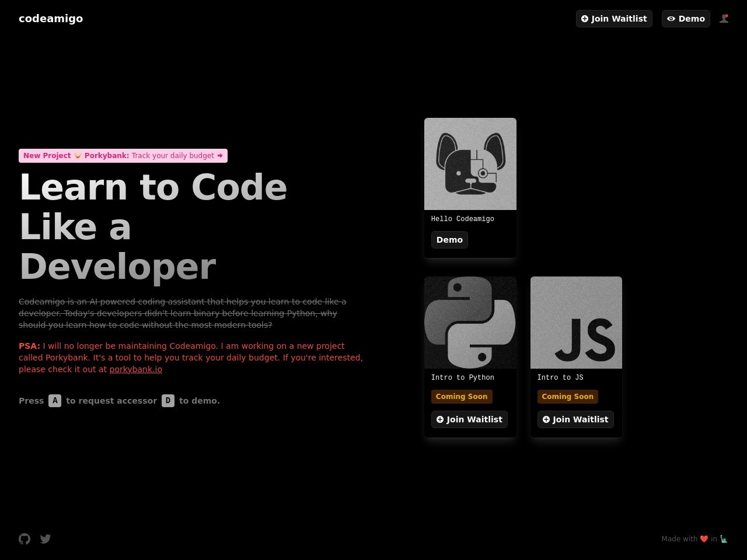747x560 pixels.
Task: Click Coming Soon badge on Python card
Action: coord(462,397)
